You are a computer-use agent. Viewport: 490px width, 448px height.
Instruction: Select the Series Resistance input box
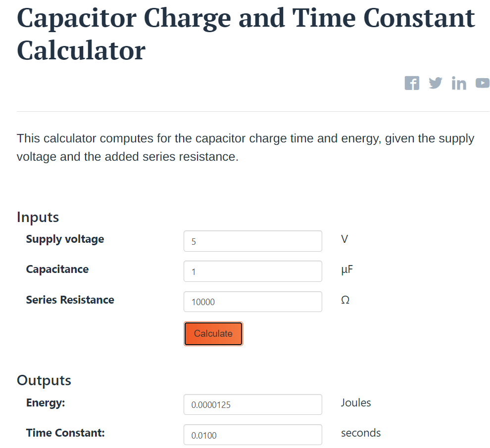pyautogui.click(x=252, y=302)
